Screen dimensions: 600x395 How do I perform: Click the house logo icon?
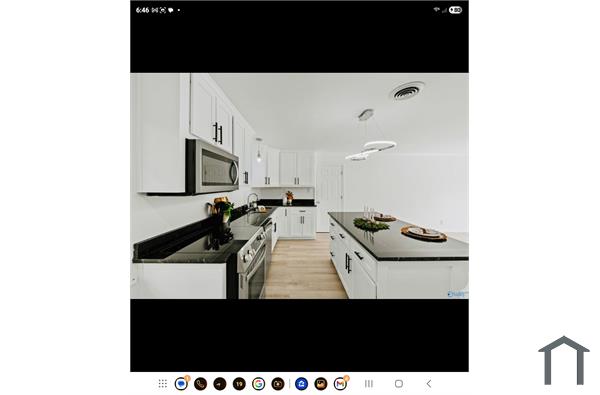coord(564,360)
